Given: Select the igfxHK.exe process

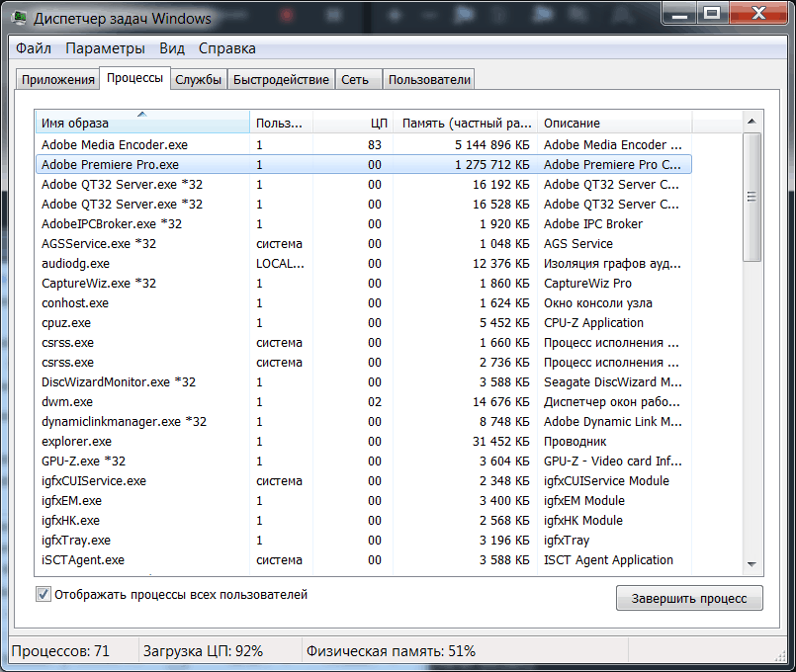Looking at the screenshot, I should [x=364, y=521].
